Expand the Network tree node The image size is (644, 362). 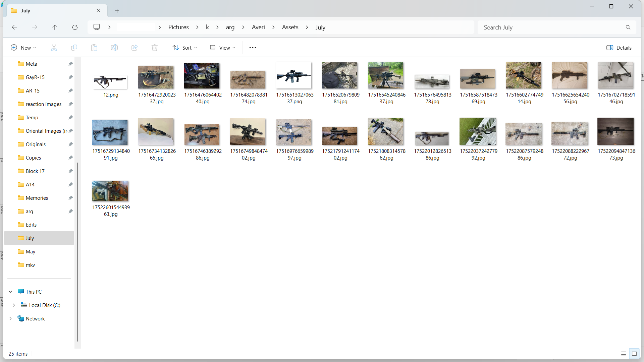tap(10, 318)
